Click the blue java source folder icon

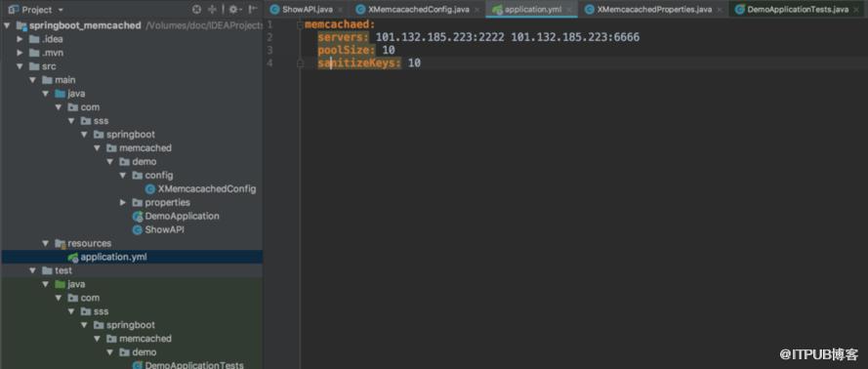coord(60,94)
